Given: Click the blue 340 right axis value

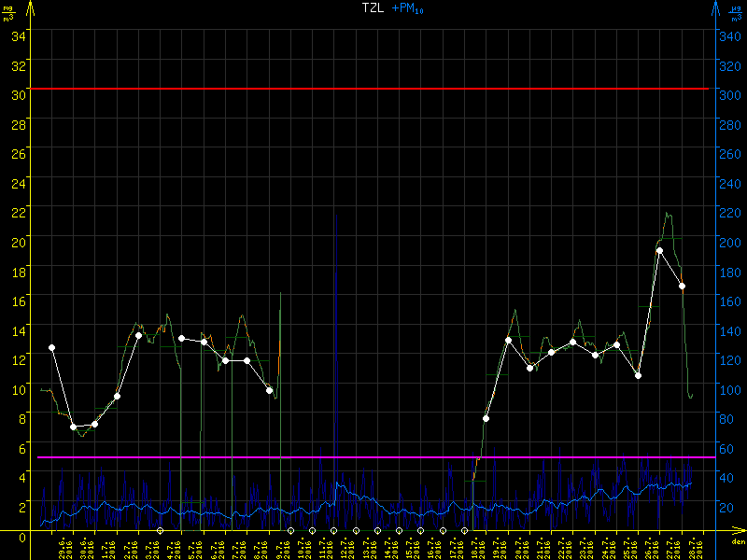Looking at the screenshot, I should point(728,35).
